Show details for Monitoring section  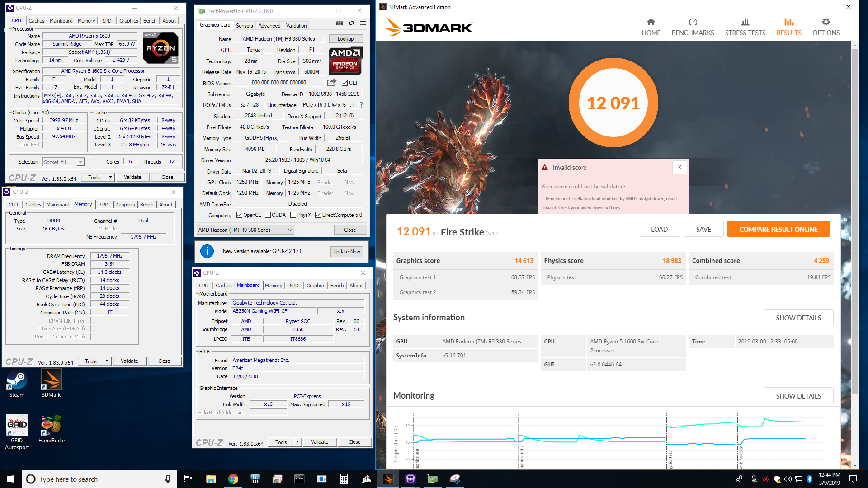pos(798,396)
